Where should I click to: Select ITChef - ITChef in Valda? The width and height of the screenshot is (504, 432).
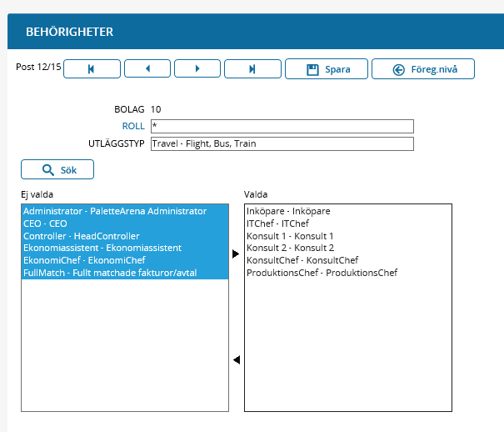(348, 224)
